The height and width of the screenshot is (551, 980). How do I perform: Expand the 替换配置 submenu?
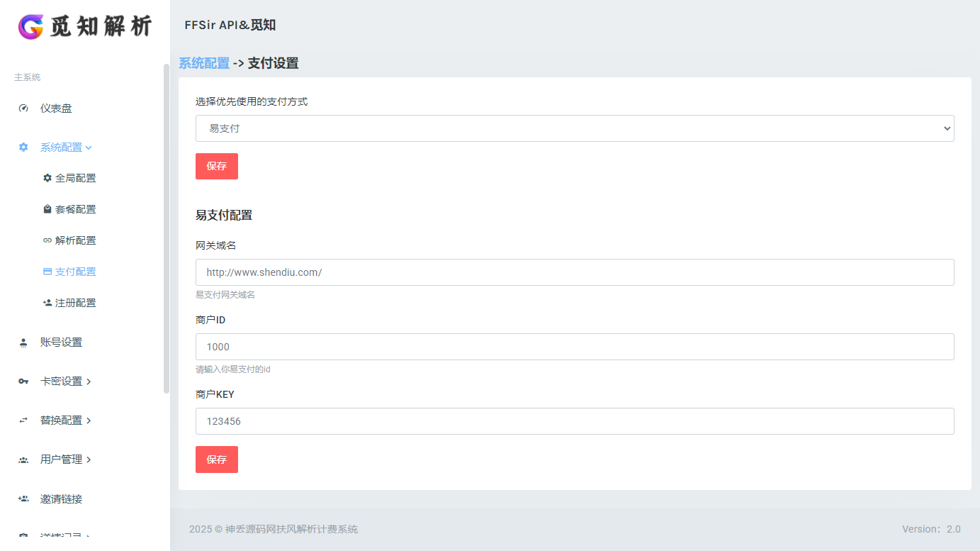tap(66, 421)
